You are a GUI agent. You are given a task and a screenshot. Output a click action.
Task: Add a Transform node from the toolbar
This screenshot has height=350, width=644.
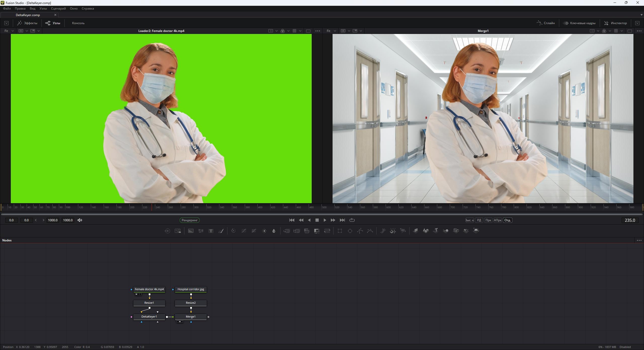pos(327,231)
